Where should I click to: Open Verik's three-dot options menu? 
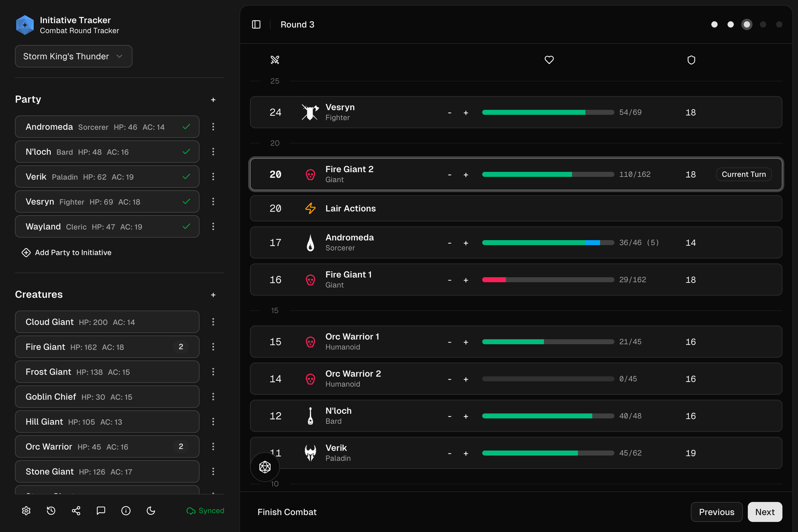[213, 177]
